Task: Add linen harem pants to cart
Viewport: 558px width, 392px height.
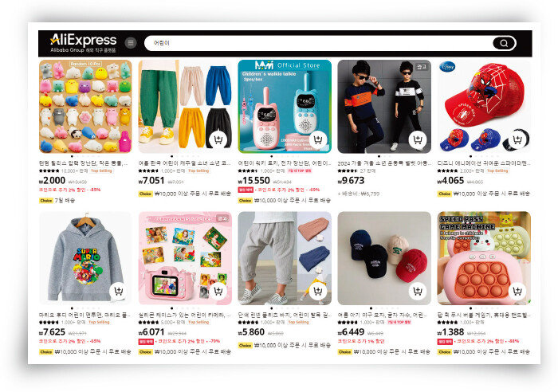Action: [x=318, y=292]
